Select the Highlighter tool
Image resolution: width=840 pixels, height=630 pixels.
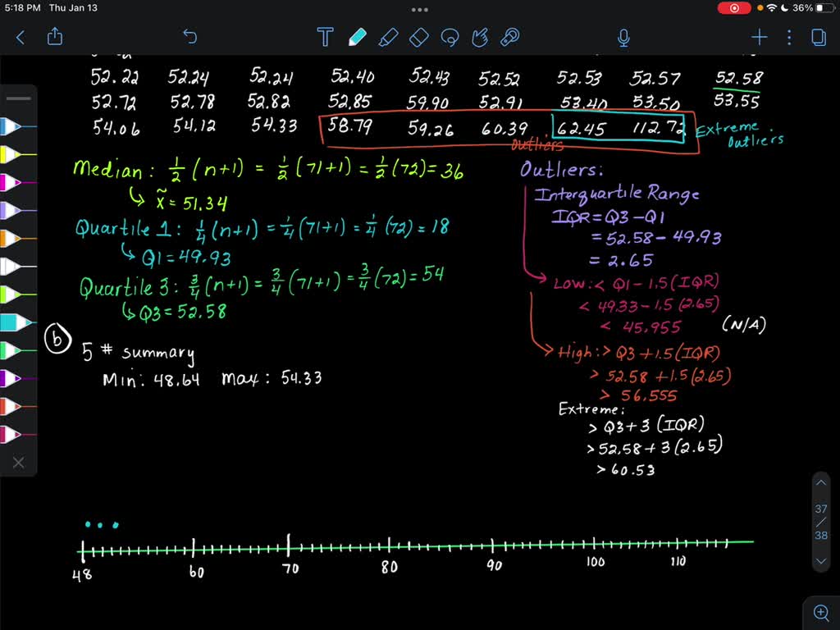(x=388, y=37)
